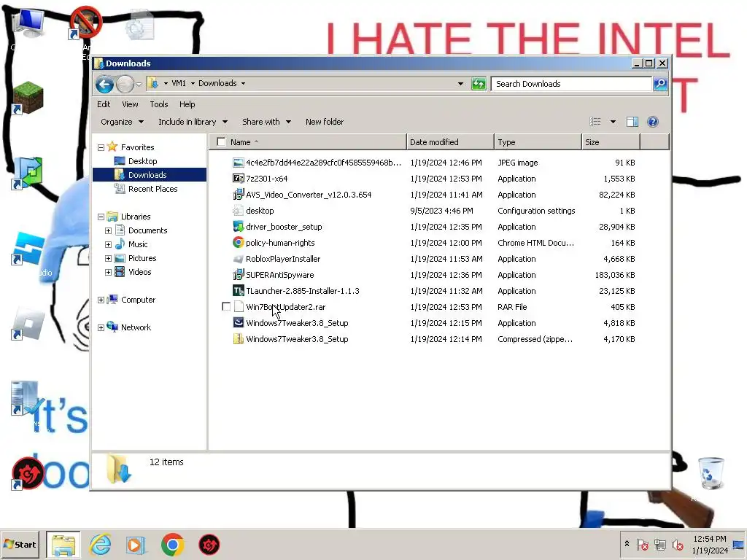Change view layout icon
747x560 pixels.
tap(595, 122)
